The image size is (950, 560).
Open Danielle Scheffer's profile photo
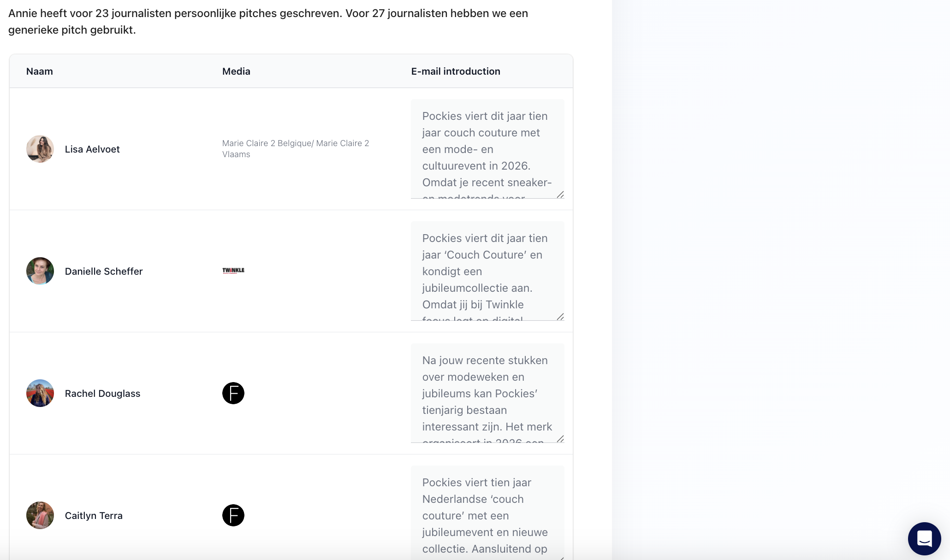click(x=40, y=271)
